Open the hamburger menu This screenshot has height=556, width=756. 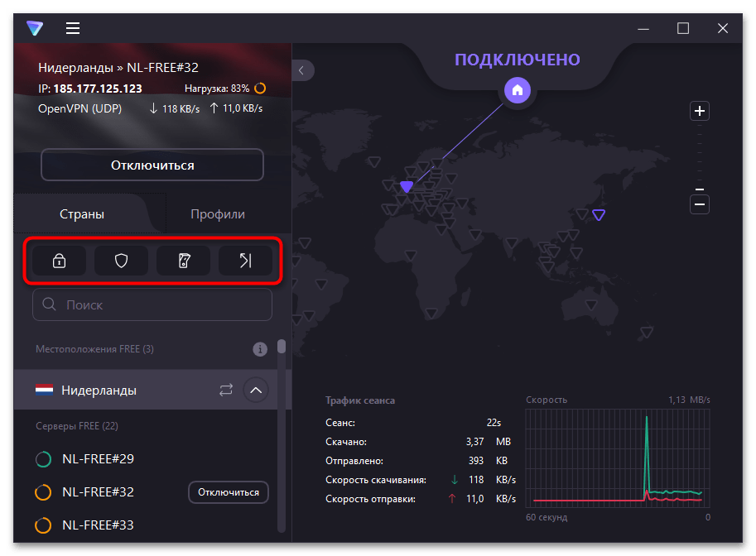tap(73, 28)
